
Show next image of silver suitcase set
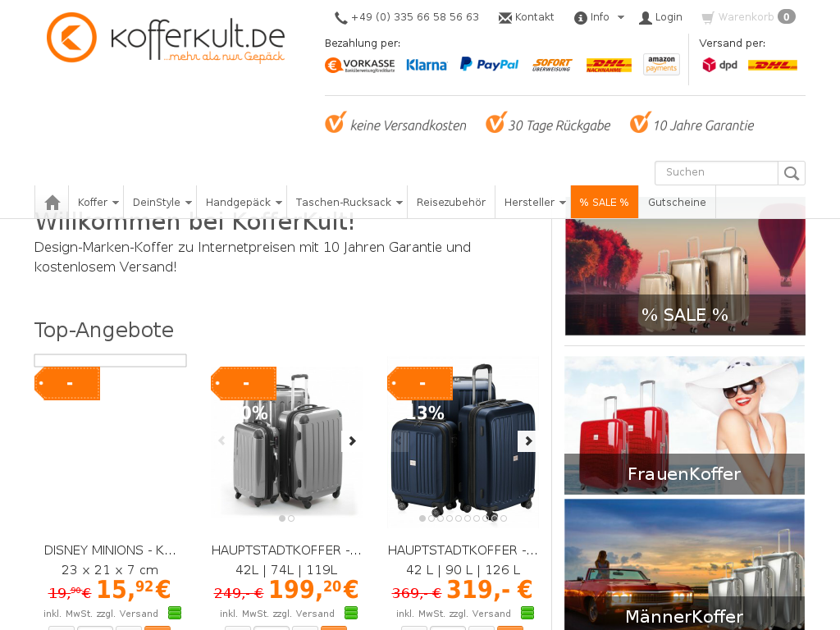(x=353, y=441)
